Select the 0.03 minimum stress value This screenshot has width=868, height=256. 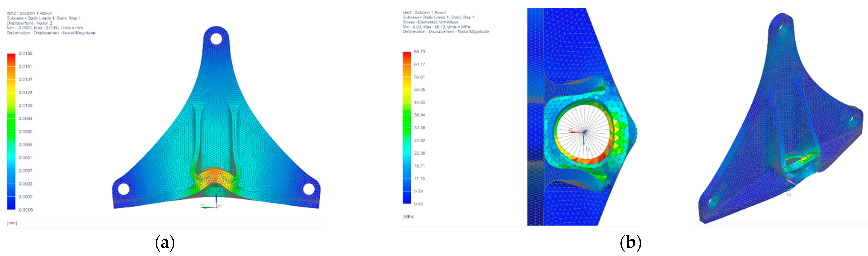pos(418,204)
